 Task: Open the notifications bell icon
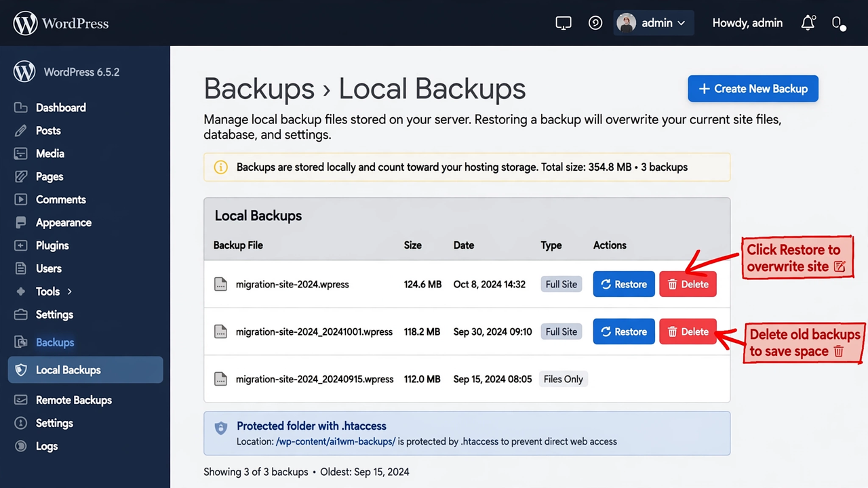[x=808, y=23]
